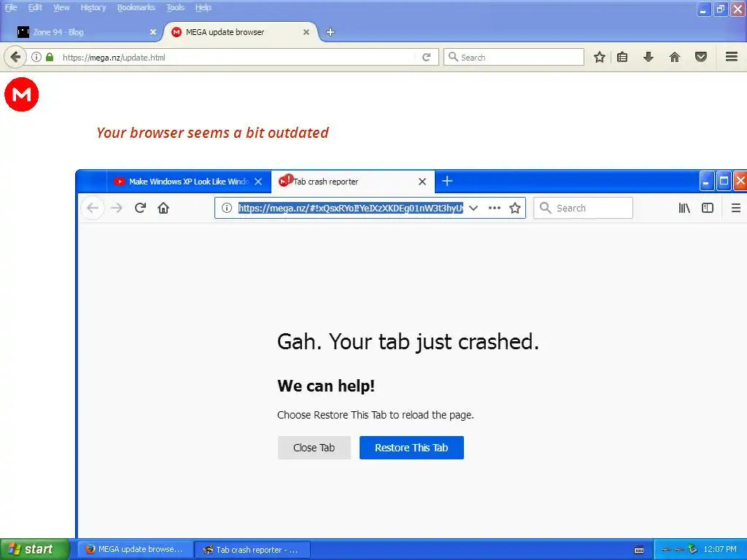Click the "Choose Restore This Tab" instruction text
747x560 pixels.
[376, 415]
